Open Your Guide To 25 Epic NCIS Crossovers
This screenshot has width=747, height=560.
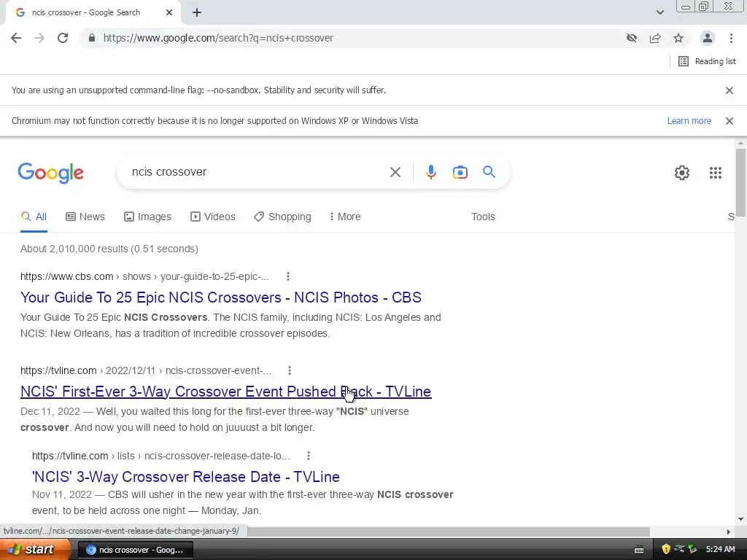(221, 297)
